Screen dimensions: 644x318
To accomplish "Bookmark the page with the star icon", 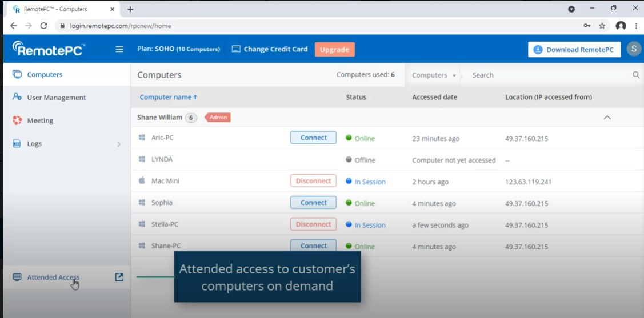I will pos(602,26).
